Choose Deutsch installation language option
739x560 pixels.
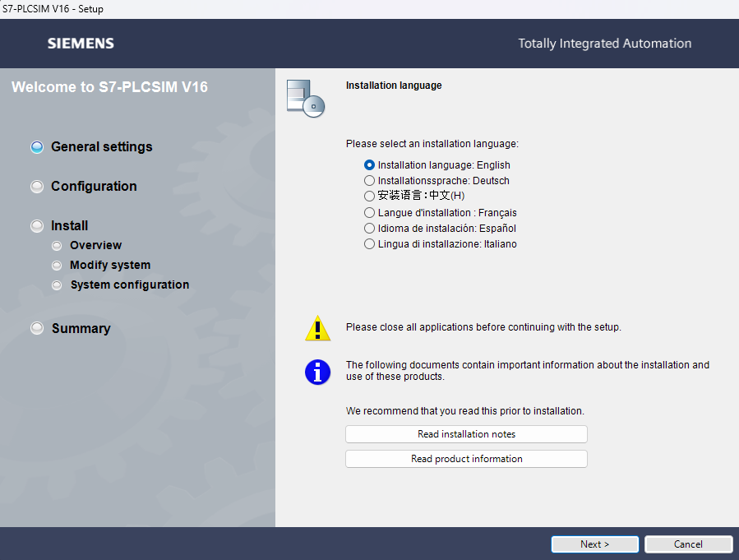point(370,181)
